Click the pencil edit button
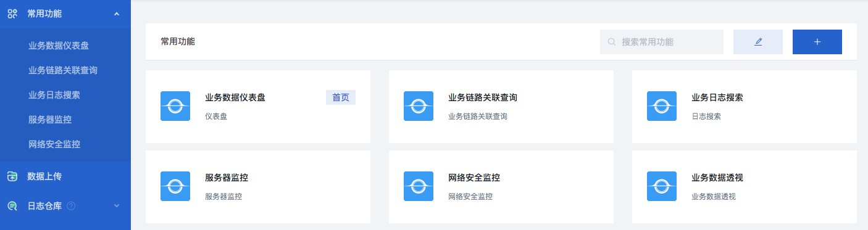 coord(758,42)
